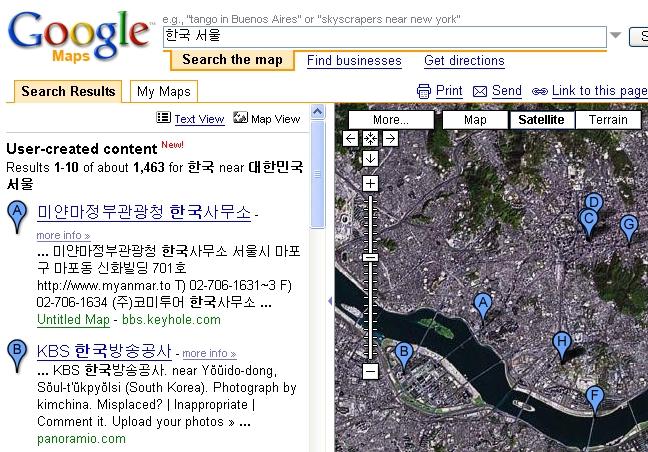Open KBS 한국방송공사 result title
The height and width of the screenshot is (452, 648).
[104, 351]
